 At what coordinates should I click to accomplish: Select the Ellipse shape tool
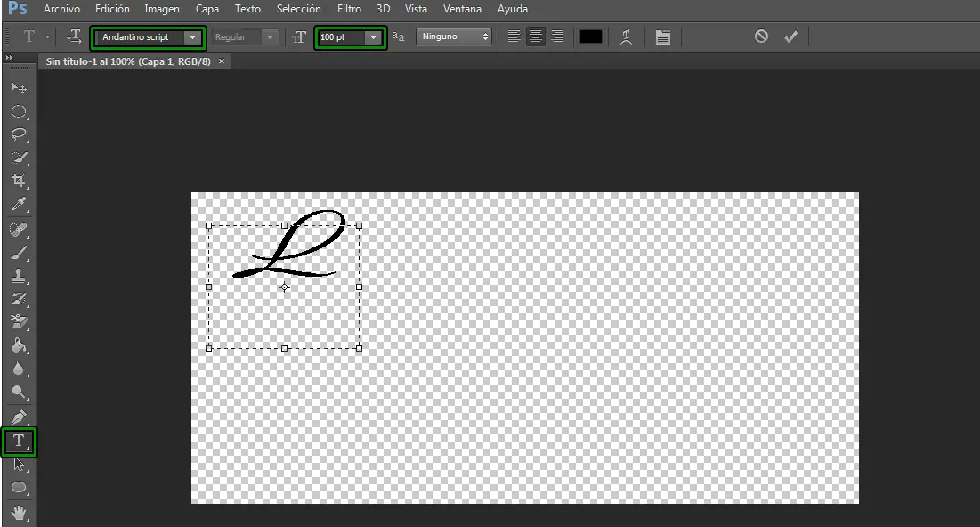[x=19, y=488]
